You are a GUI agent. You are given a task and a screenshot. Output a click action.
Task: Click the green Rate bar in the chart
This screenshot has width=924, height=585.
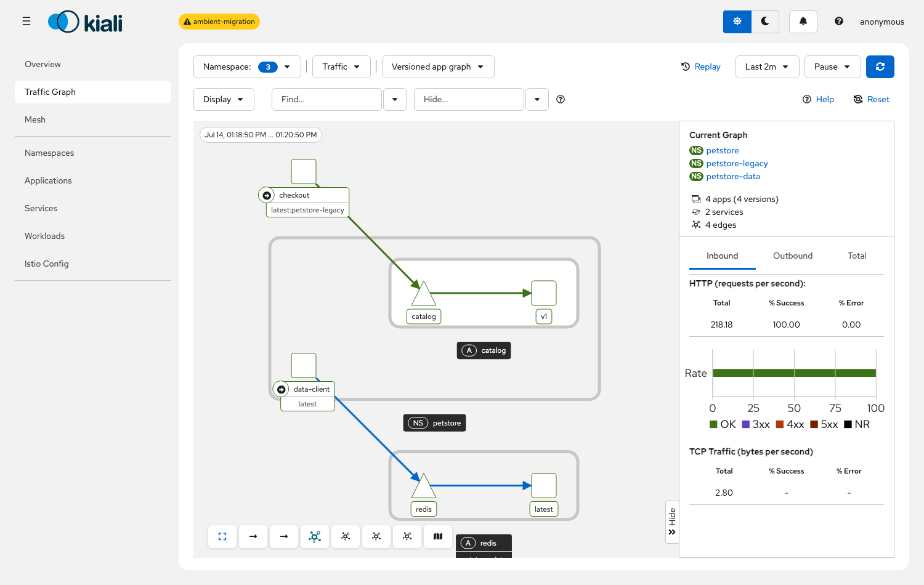[x=794, y=373]
